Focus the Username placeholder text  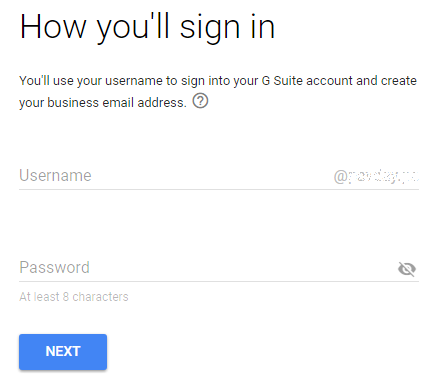tap(55, 176)
